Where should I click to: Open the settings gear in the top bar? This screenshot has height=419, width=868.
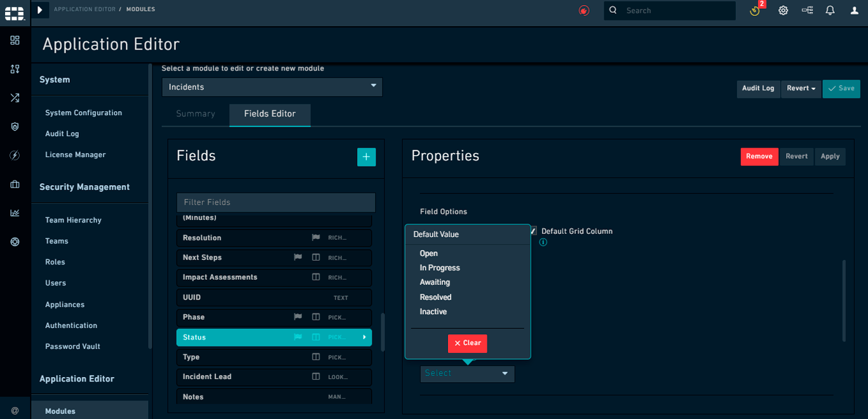pyautogui.click(x=783, y=10)
